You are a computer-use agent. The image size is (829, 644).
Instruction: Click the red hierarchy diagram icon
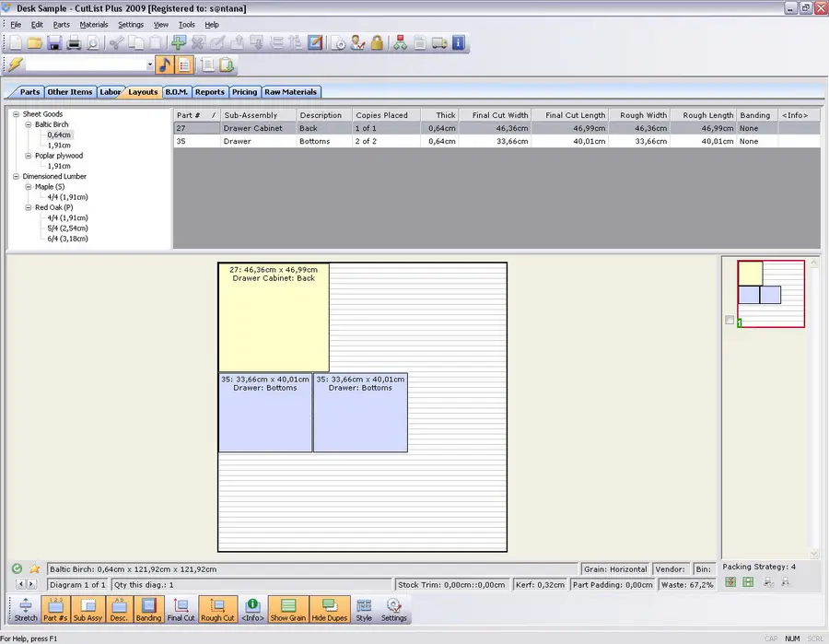point(401,42)
